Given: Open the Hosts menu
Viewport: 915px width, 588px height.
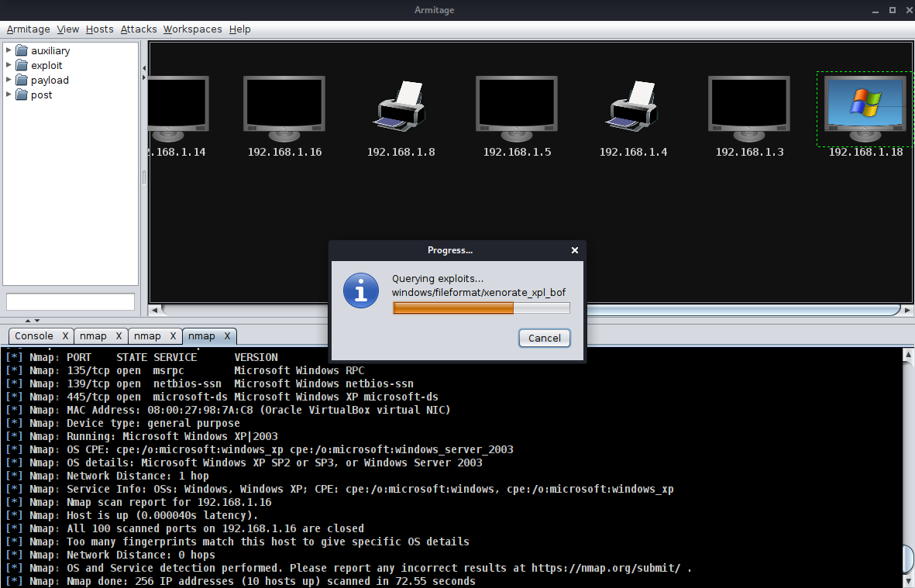Looking at the screenshot, I should click(x=99, y=29).
